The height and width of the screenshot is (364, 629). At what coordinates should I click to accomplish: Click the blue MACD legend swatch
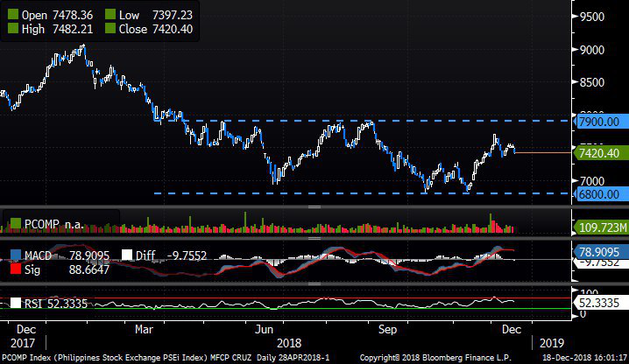pyautogui.click(x=13, y=255)
